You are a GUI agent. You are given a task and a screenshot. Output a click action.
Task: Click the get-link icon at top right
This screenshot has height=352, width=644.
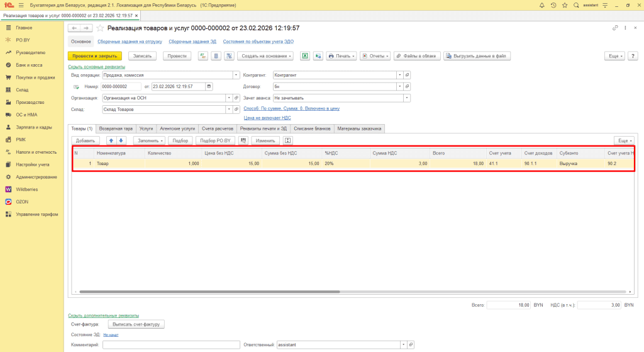tap(615, 28)
